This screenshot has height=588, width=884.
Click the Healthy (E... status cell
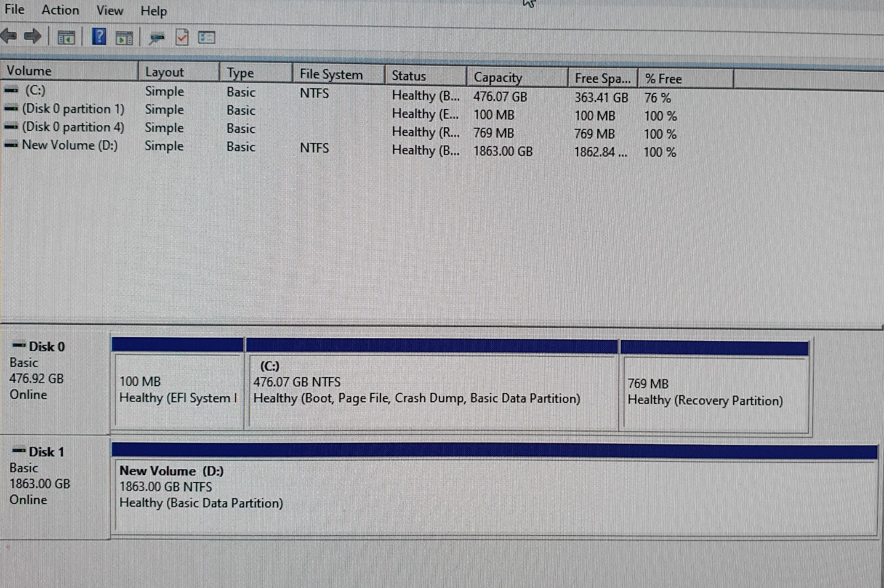pyautogui.click(x=425, y=114)
